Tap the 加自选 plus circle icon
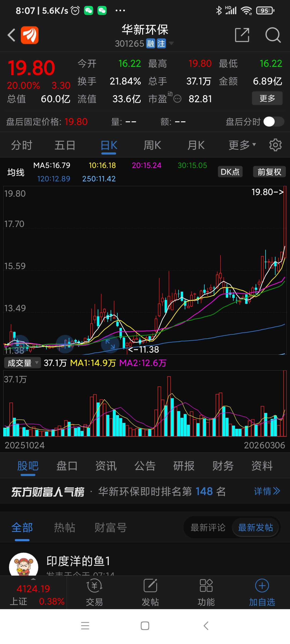290x644 pixels. pos(262,586)
